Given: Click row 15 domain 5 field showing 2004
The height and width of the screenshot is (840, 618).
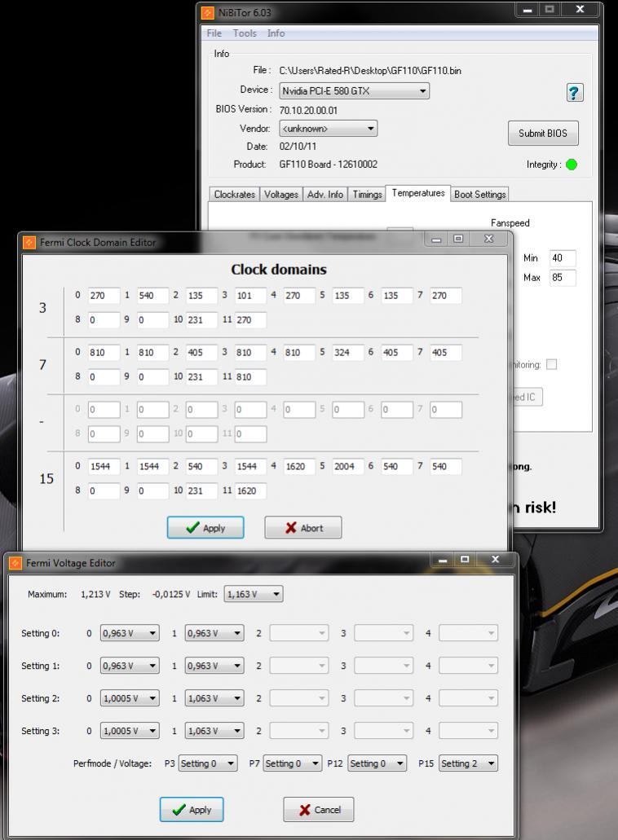Looking at the screenshot, I should tap(348, 466).
